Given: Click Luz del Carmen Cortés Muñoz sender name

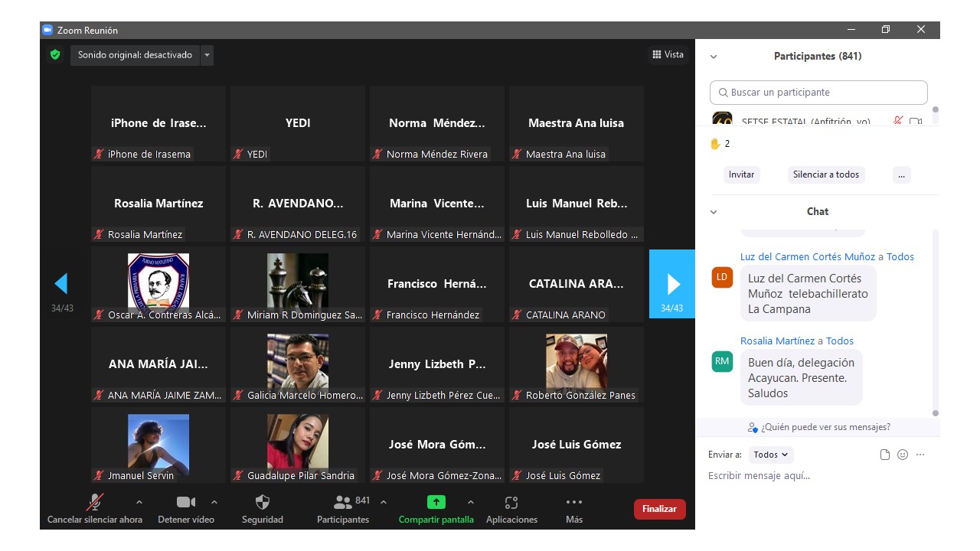Looking at the screenshot, I should tap(808, 257).
